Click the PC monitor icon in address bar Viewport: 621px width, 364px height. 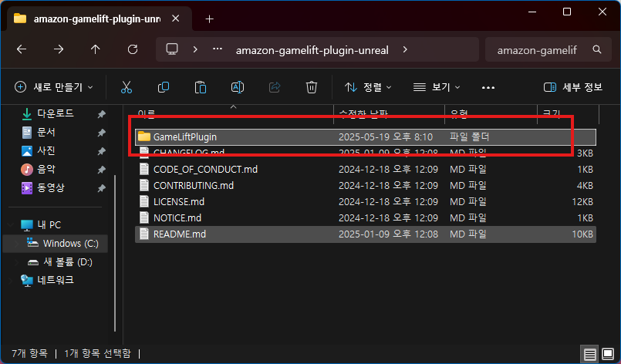172,49
